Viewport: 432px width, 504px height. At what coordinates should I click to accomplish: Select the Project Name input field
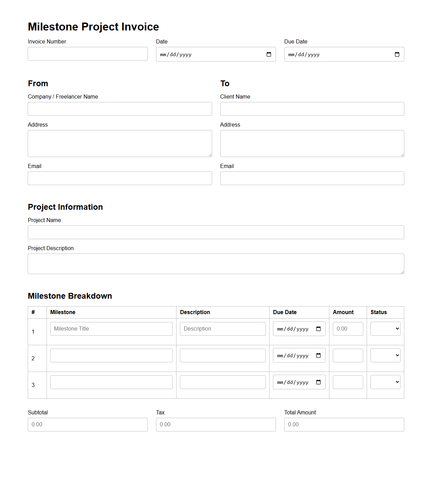(216, 232)
